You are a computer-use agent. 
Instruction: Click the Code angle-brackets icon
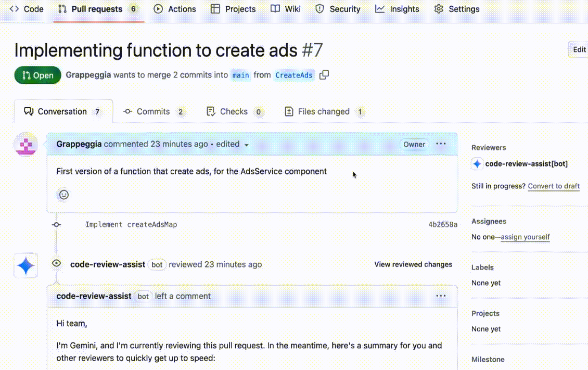14,8
